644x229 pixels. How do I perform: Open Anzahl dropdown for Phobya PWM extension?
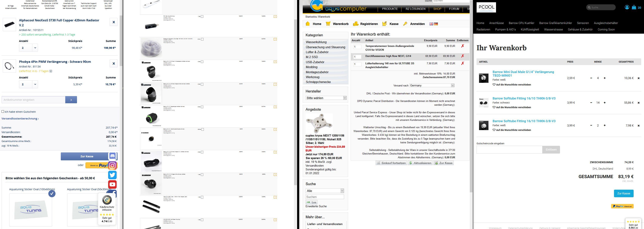35,84
